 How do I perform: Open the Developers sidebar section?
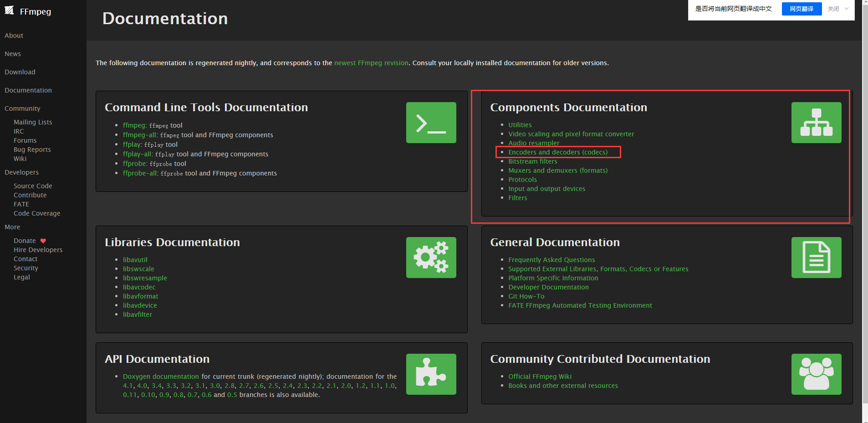(21, 172)
